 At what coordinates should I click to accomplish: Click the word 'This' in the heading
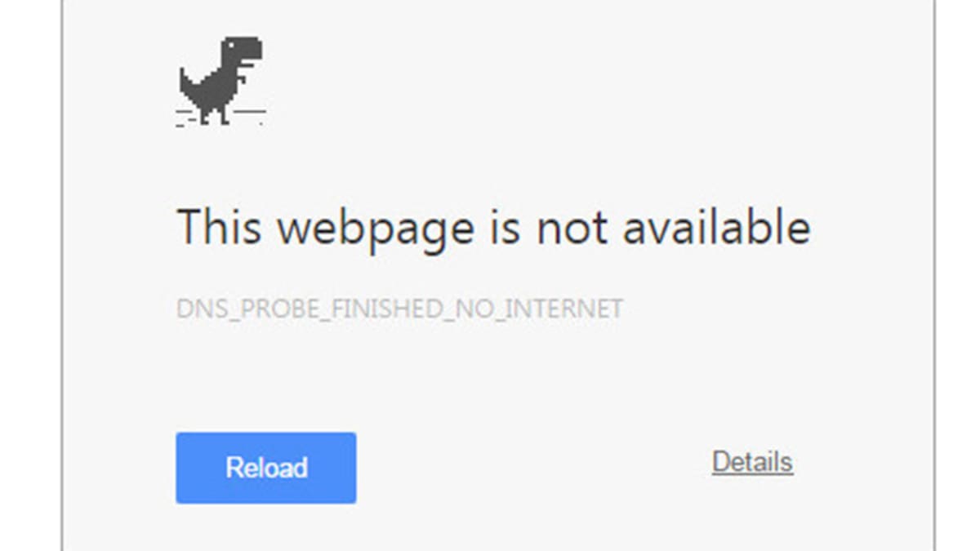coord(220,225)
